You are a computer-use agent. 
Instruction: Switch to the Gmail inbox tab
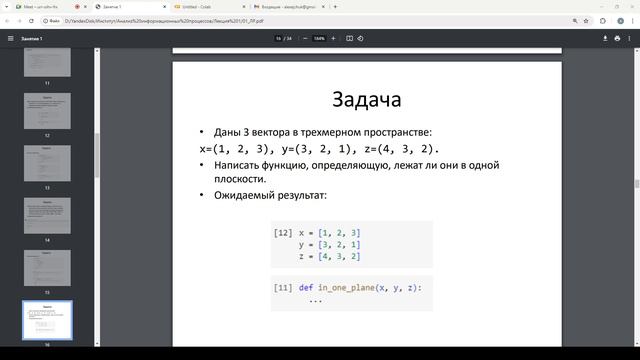pyautogui.click(x=288, y=7)
